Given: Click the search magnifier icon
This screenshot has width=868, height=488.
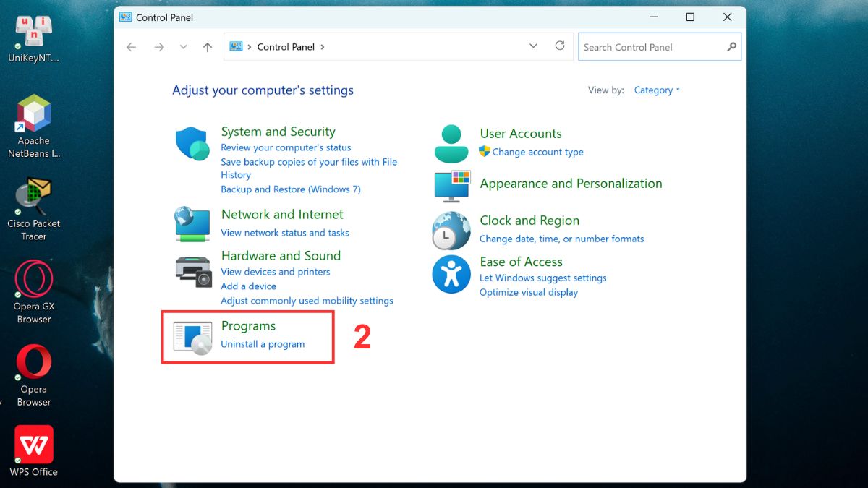Looking at the screenshot, I should (x=731, y=47).
